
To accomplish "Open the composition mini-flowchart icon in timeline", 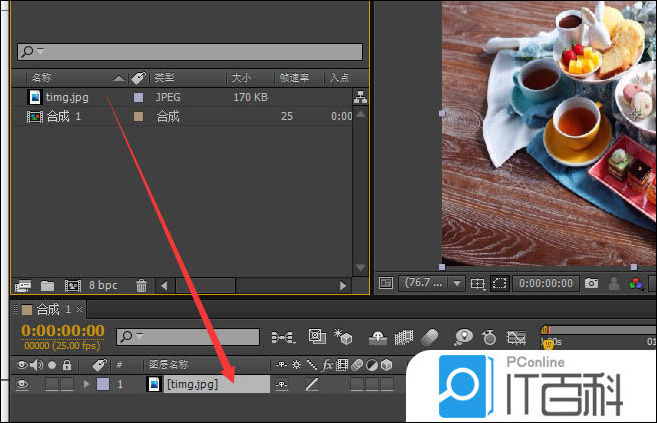I will (x=283, y=336).
